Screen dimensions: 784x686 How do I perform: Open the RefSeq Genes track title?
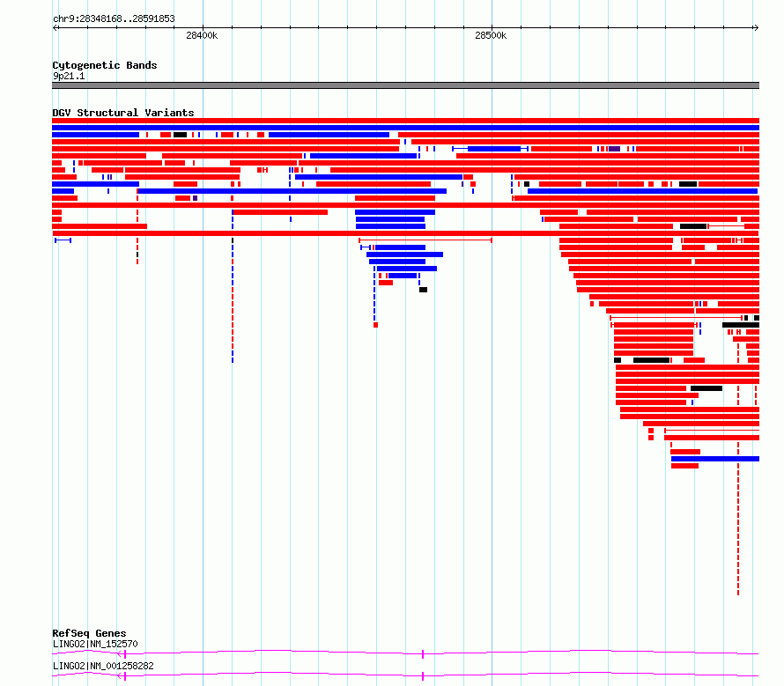coord(89,633)
